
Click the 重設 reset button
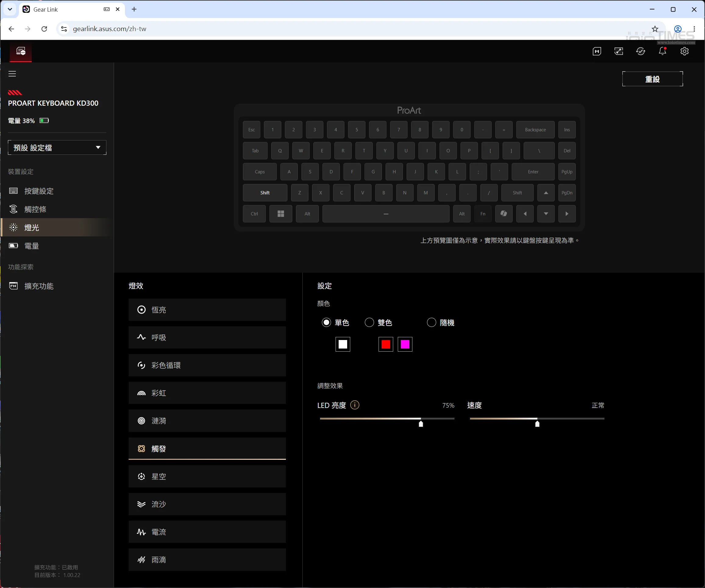click(652, 79)
